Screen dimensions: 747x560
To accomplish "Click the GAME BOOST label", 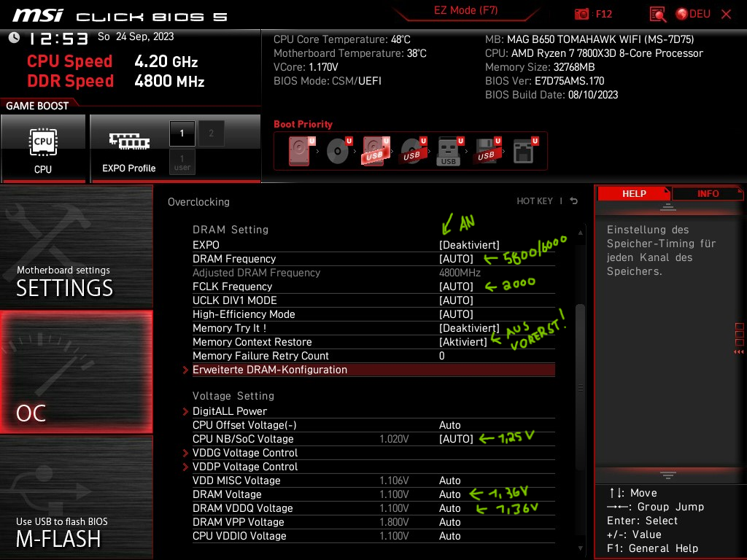I will (x=37, y=106).
